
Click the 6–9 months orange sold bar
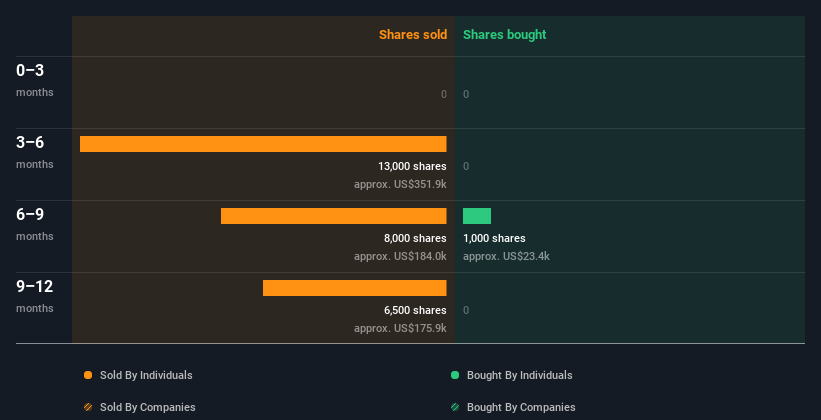334,216
